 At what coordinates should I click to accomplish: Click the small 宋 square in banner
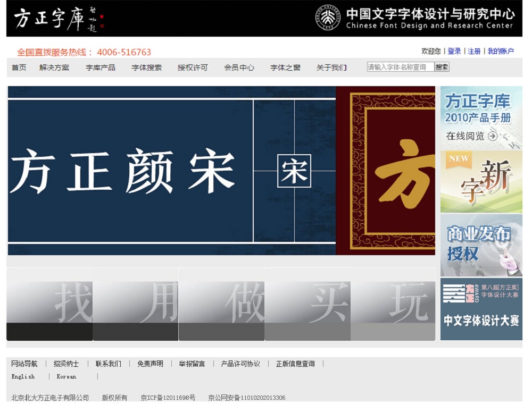(x=294, y=171)
